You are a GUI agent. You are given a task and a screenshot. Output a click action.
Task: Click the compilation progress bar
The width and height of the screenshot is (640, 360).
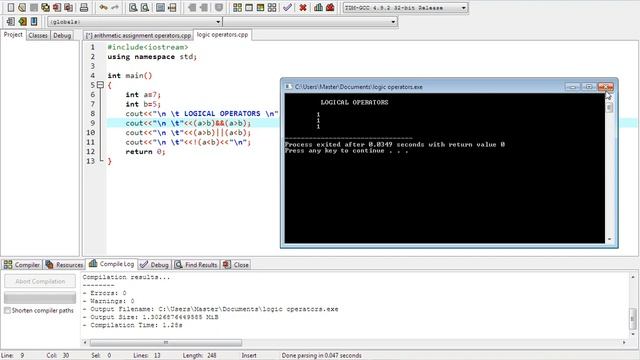coord(40,298)
